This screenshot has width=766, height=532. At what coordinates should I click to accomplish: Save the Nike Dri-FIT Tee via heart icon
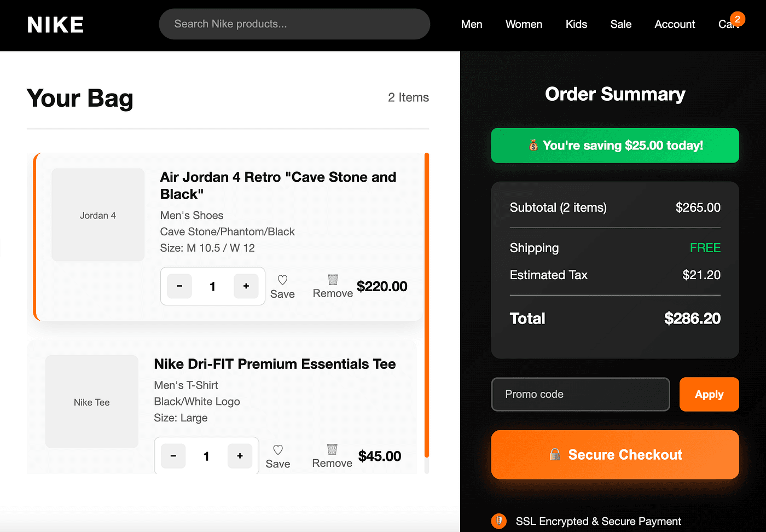(278, 450)
